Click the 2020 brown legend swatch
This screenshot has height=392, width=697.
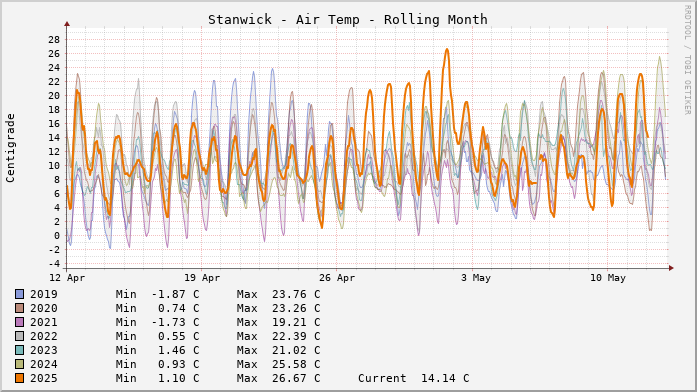19,308
